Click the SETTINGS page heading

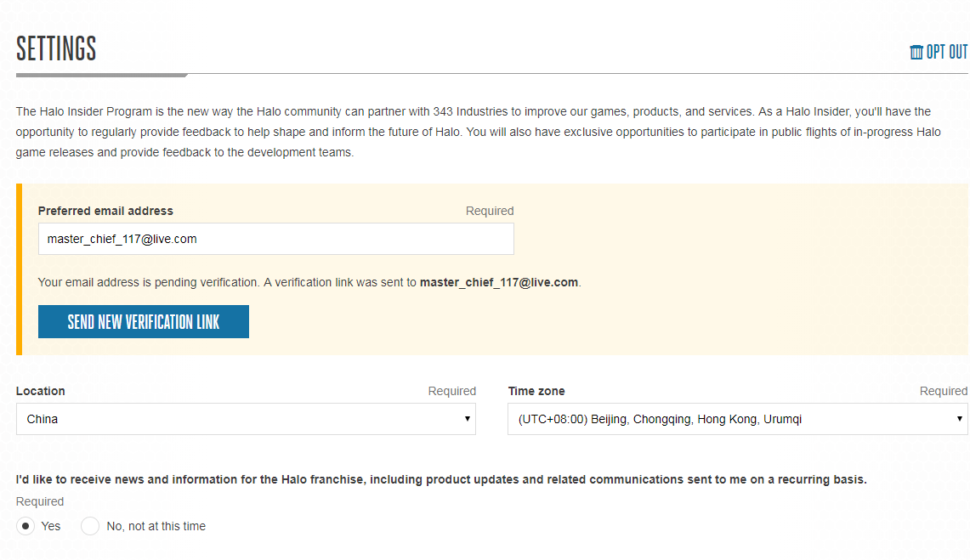56,48
